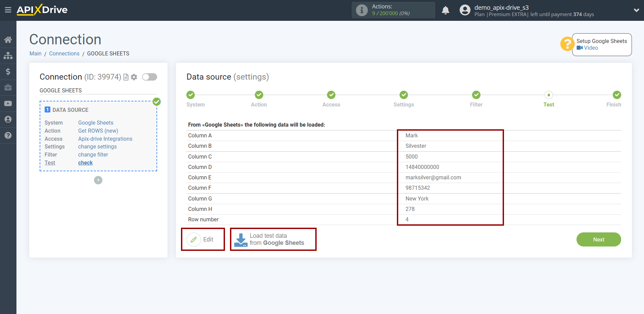Open the notifications bell
Screen dimensions: 644x314
pos(446,10)
